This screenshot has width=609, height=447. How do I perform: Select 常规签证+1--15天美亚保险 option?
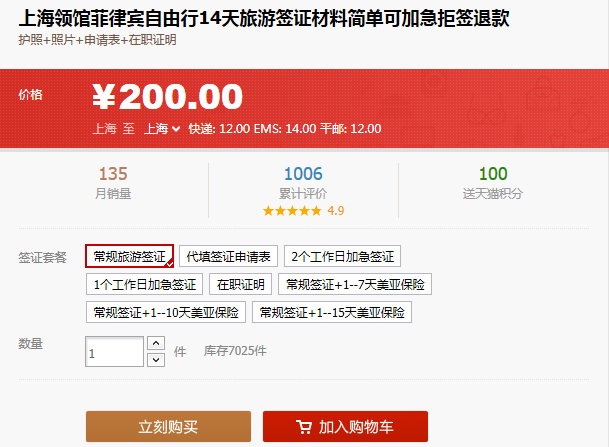pyautogui.click(x=332, y=312)
